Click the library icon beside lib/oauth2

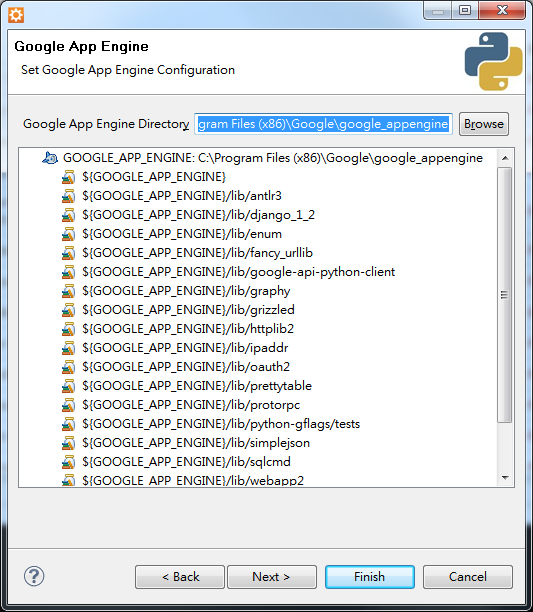click(x=68, y=367)
